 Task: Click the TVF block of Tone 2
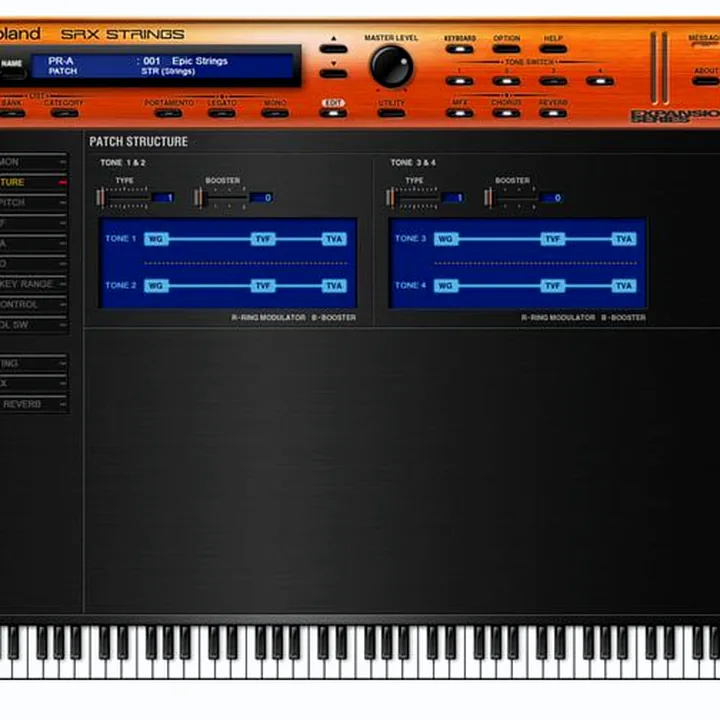263,286
